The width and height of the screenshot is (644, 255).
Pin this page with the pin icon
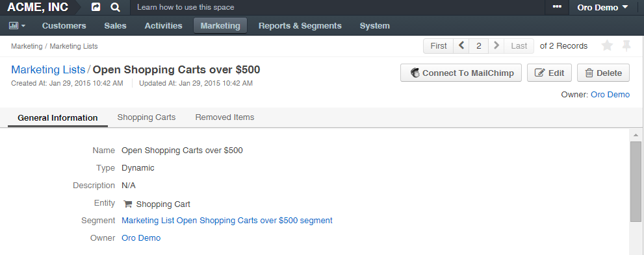pyautogui.click(x=626, y=46)
